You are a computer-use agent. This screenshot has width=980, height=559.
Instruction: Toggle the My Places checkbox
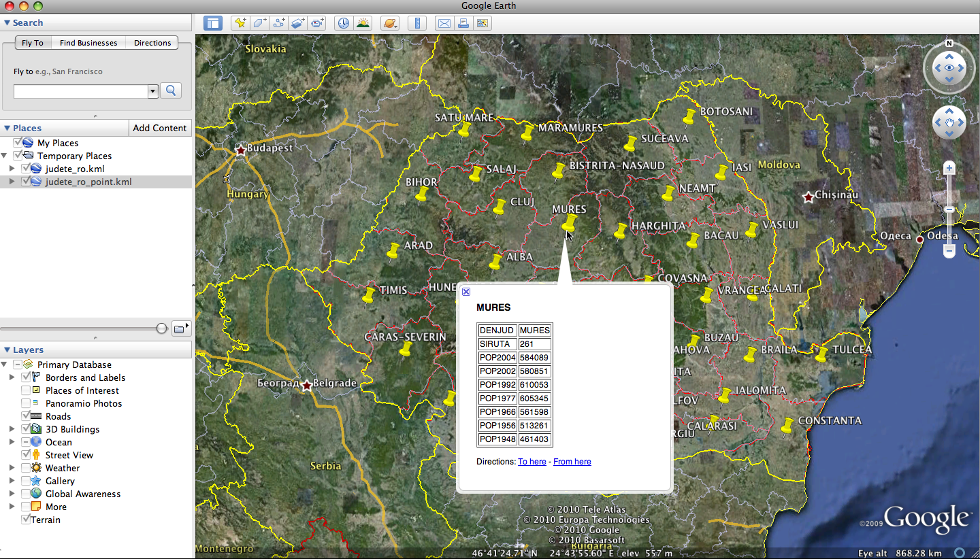[18, 143]
